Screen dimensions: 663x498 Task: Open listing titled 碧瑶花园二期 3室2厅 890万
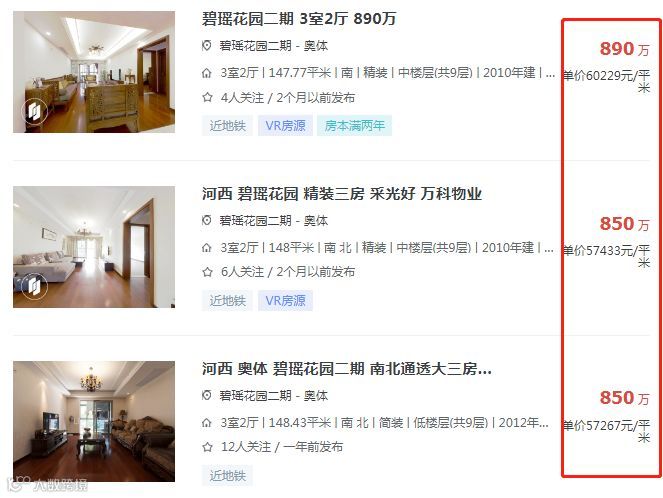click(299, 19)
